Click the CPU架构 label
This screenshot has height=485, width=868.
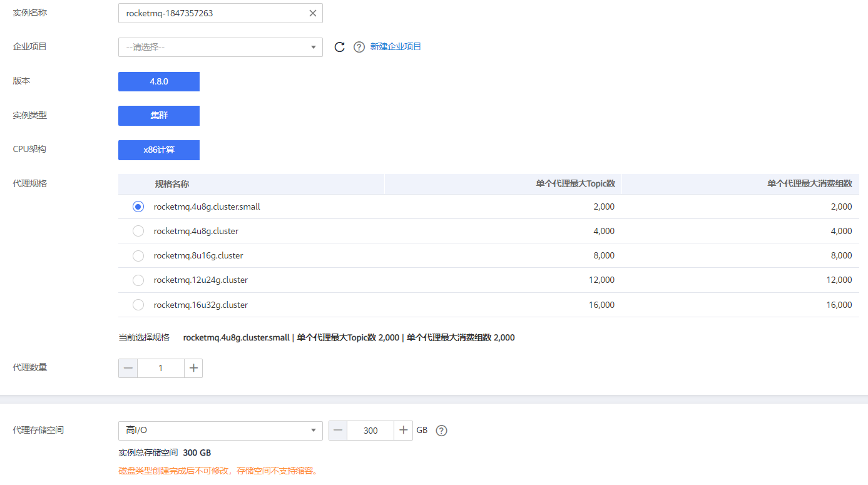coord(29,149)
